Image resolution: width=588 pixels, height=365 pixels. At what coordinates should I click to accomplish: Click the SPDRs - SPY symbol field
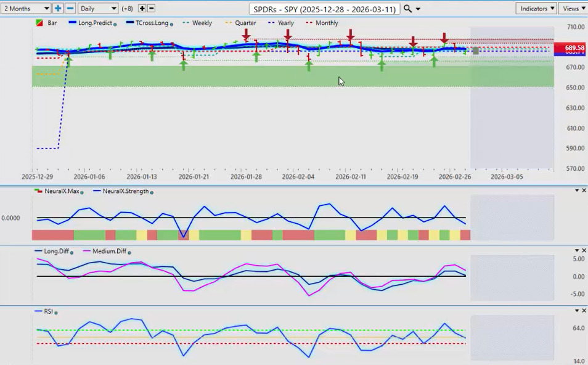pos(325,9)
